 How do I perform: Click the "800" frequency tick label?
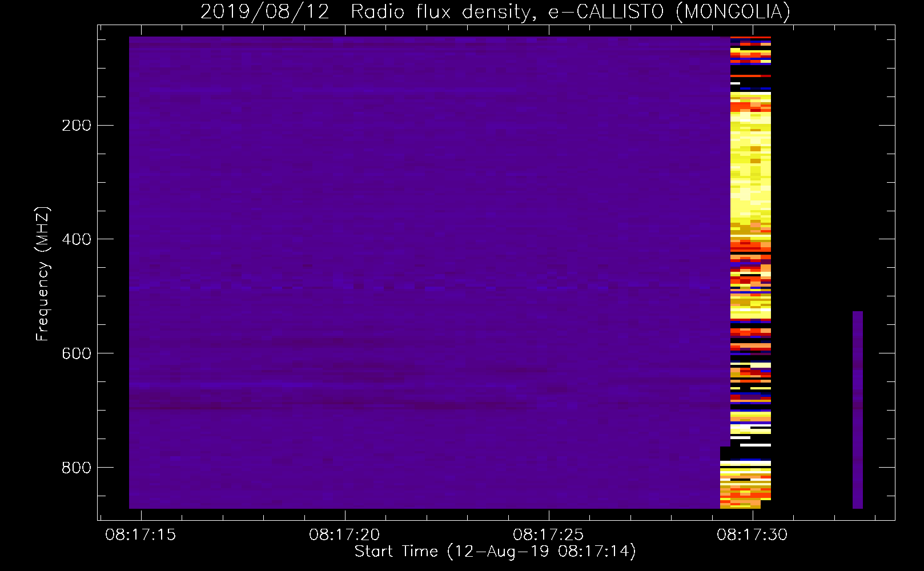[x=77, y=468]
